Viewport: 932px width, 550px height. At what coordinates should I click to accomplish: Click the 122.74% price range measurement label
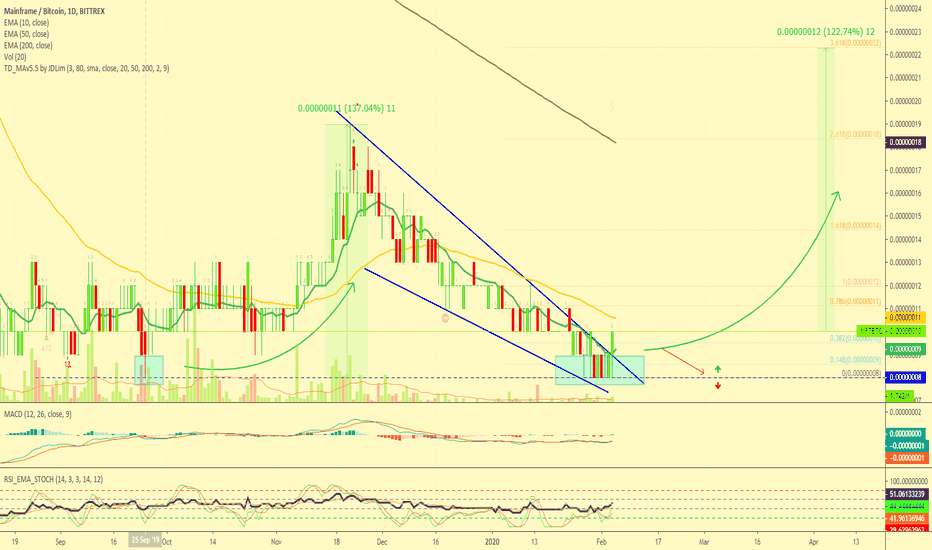[826, 32]
